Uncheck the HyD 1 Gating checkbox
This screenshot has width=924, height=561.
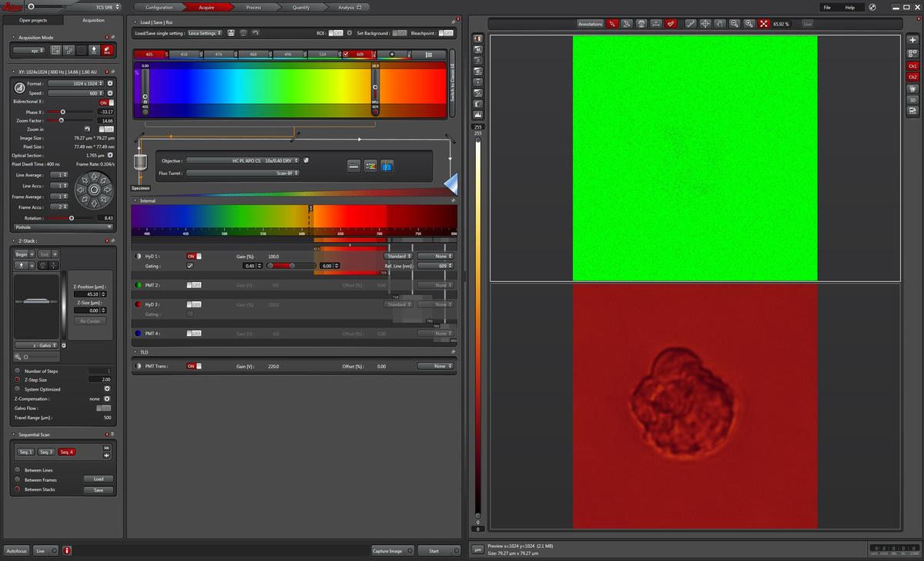pyautogui.click(x=190, y=266)
